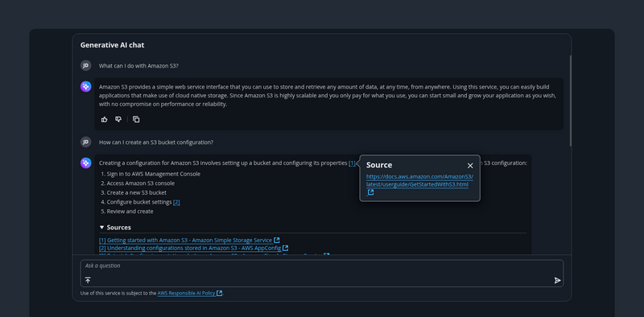Image resolution: width=644 pixels, height=317 pixels.
Task: Open the GetStartedWithS3 docs URL
Action: tap(419, 181)
